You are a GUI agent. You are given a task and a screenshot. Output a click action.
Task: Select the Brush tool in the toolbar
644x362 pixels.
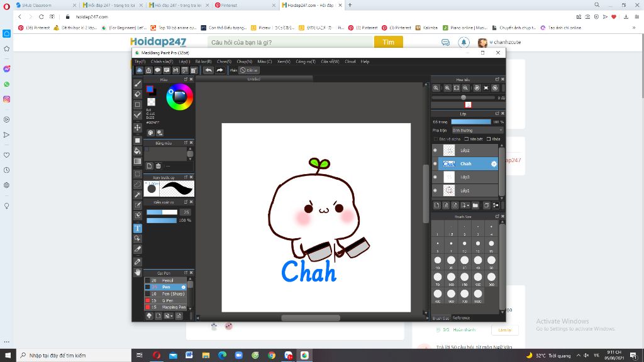click(x=138, y=84)
